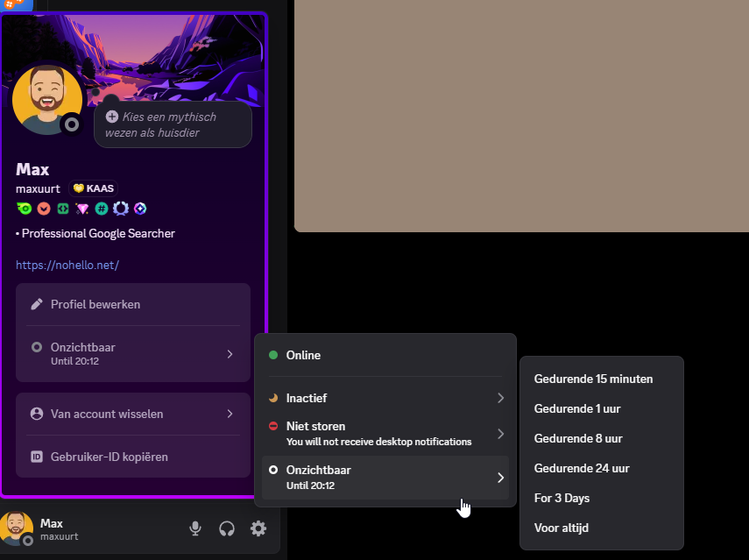
Task: Click the orange chevron badge
Action: click(x=44, y=209)
